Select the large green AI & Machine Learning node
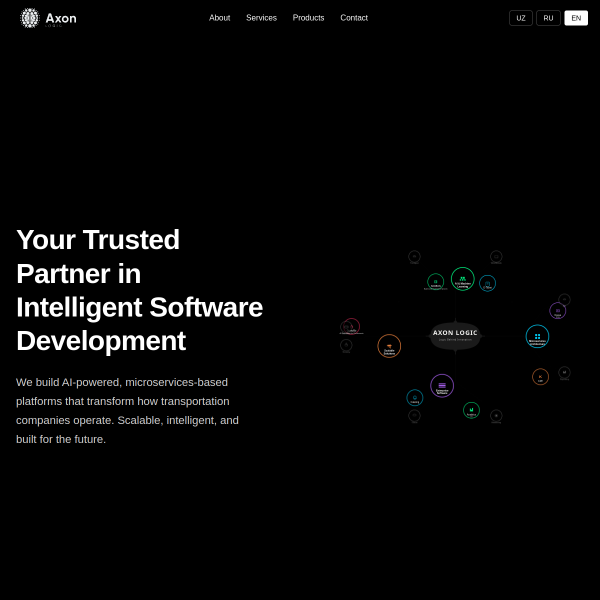The height and width of the screenshot is (600, 600). click(x=463, y=279)
